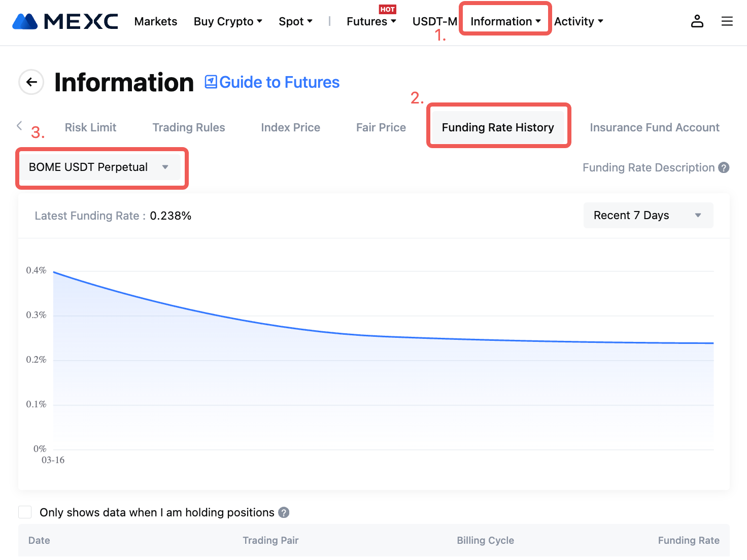Switch to the Index Price tab
Screen dimensions: 747x560
pos(290,127)
